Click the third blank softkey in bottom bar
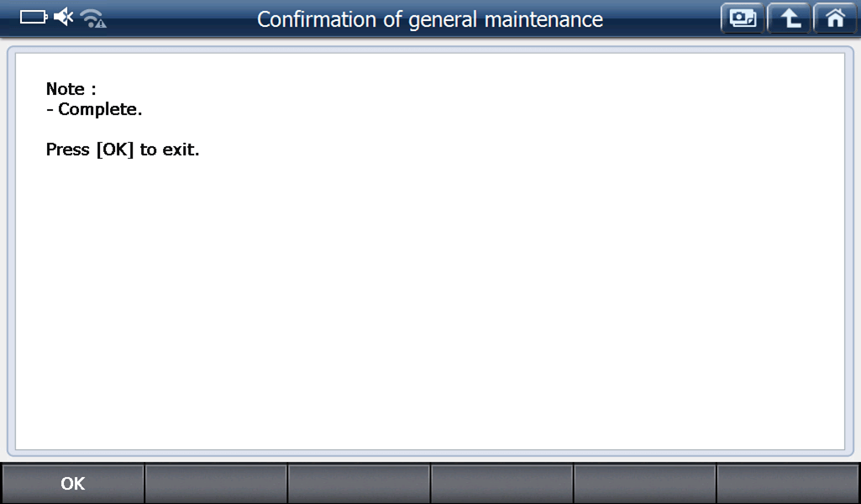The width and height of the screenshot is (861, 504). 359,484
